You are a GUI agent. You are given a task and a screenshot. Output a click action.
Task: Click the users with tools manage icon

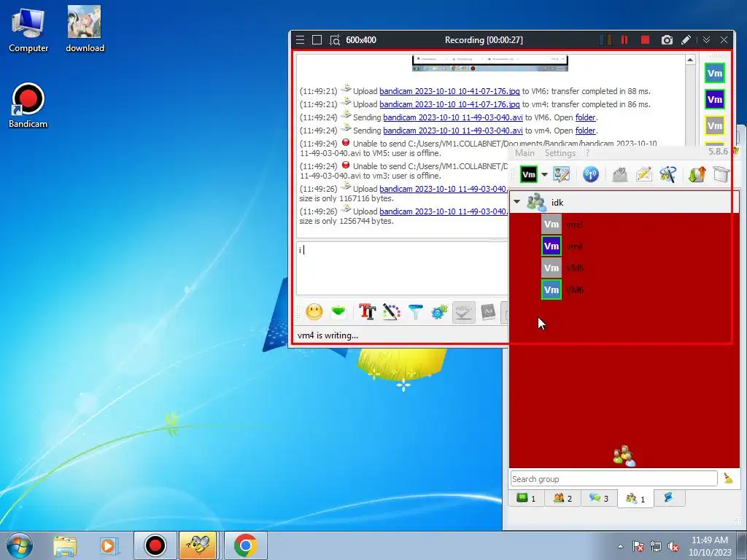point(668,174)
